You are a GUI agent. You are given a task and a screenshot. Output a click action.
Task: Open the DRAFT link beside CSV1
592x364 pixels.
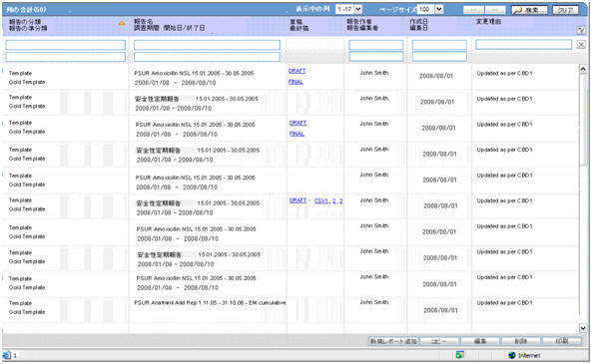click(x=297, y=200)
